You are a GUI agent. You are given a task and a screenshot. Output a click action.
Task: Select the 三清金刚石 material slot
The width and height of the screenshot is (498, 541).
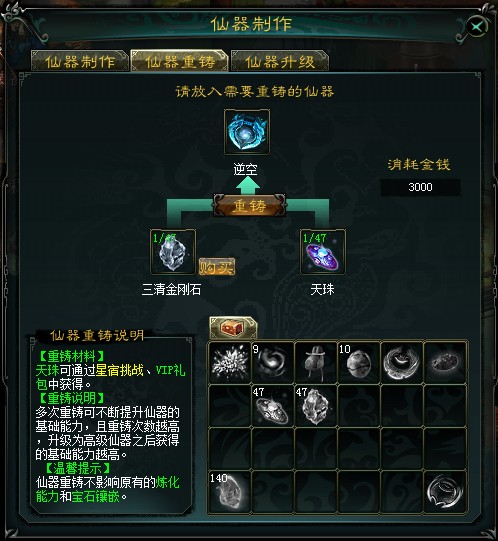tap(173, 252)
